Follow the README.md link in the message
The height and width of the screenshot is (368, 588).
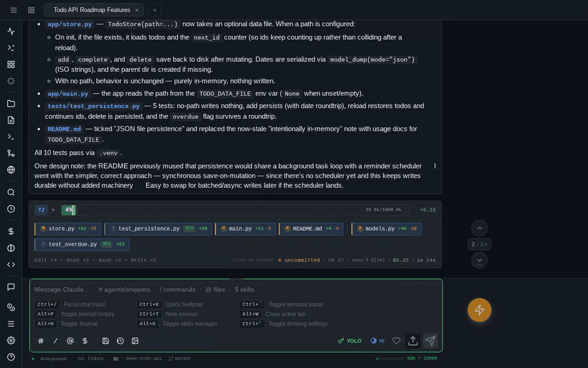64,129
